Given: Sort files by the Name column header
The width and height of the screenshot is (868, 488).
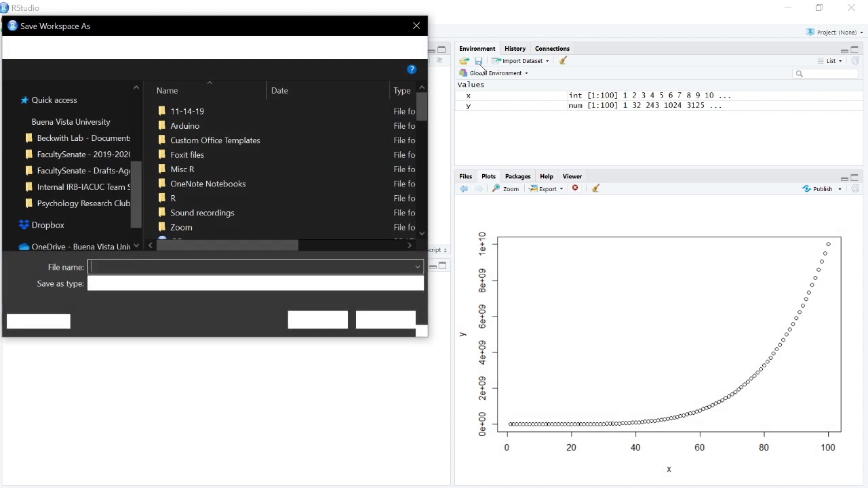Looking at the screenshot, I should click(x=167, y=91).
